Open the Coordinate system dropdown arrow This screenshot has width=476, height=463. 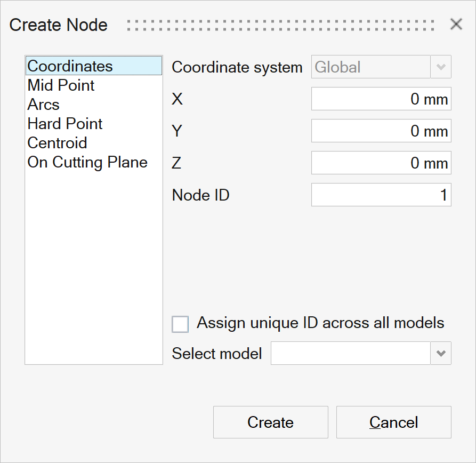tap(441, 67)
